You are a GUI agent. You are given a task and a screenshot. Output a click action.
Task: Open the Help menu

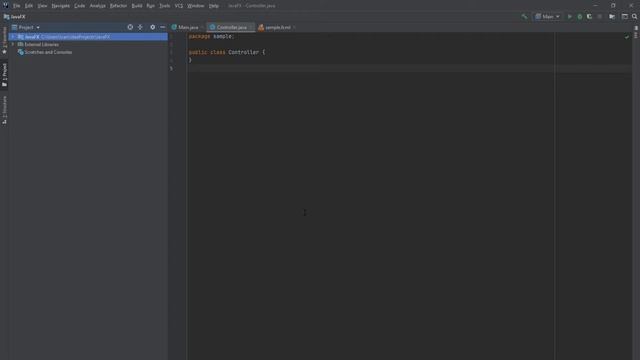tap(213, 6)
